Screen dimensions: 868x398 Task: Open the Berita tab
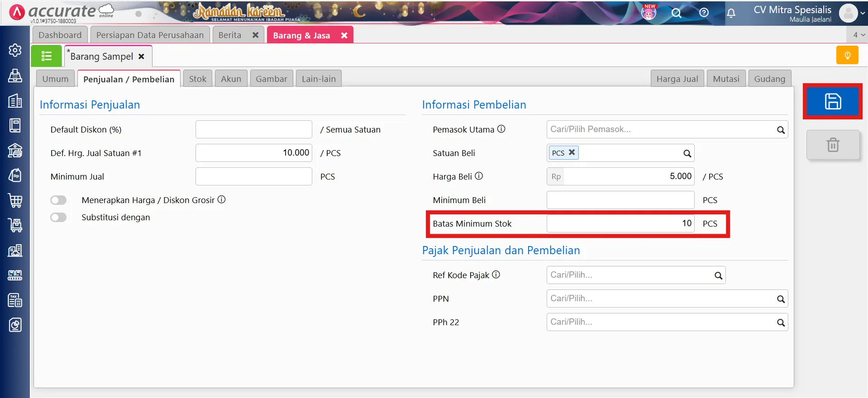pyautogui.click(x=230, y=35)
